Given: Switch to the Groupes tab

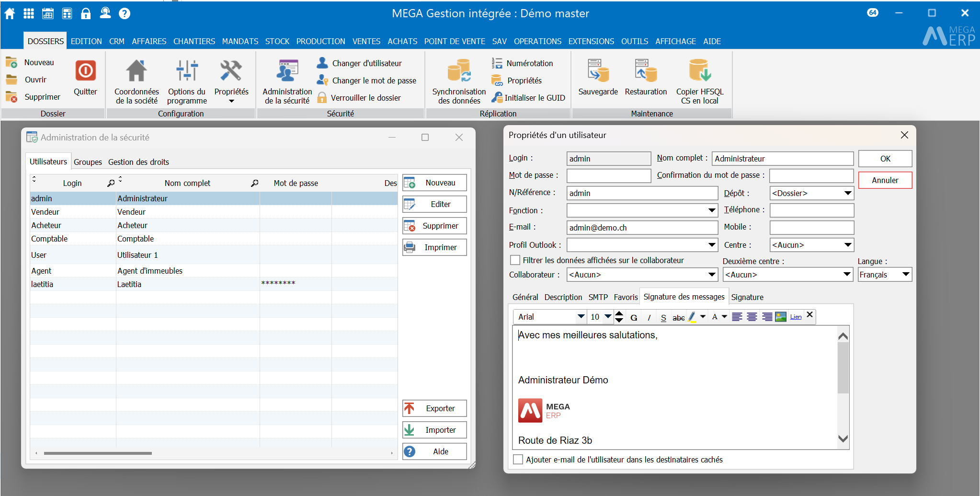Looking at the screenshot, I should (88, 162).
